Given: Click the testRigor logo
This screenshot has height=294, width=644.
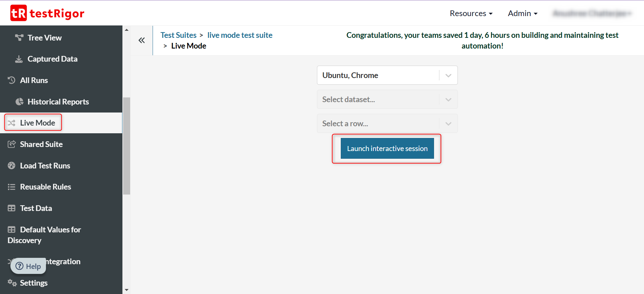Looking at the screenshot, I should 47,13.
